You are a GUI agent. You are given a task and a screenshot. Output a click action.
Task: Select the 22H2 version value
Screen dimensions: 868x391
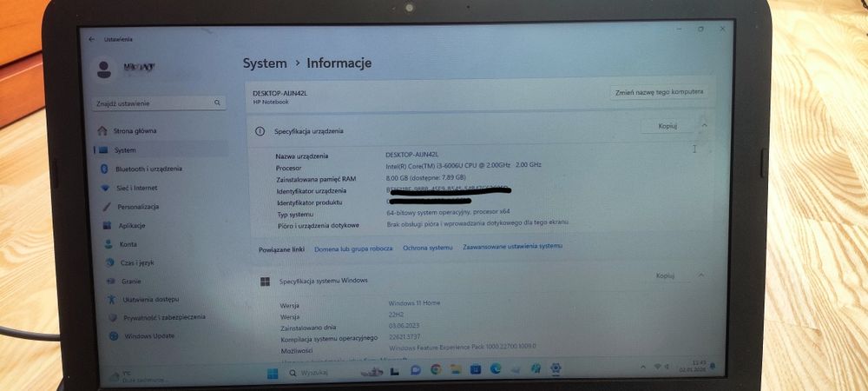(397, 314)
